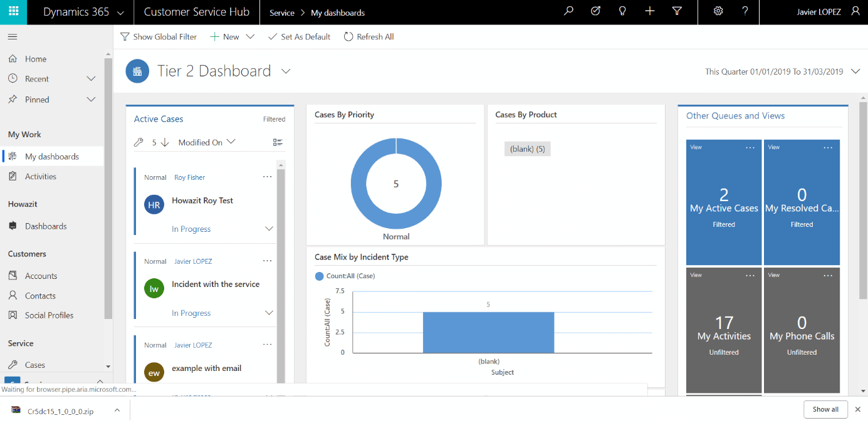Image resolution: width=868 pixels, height=423 pixels.
Task: Select My dashboards in sidebar
Action: [x=52, y=157]
